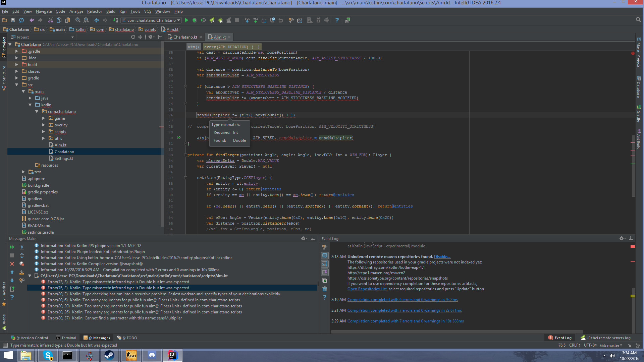Click the Disable... link in Event Log
The height and width of the screenshot is (362, 644).
click(x=442, y=257)
